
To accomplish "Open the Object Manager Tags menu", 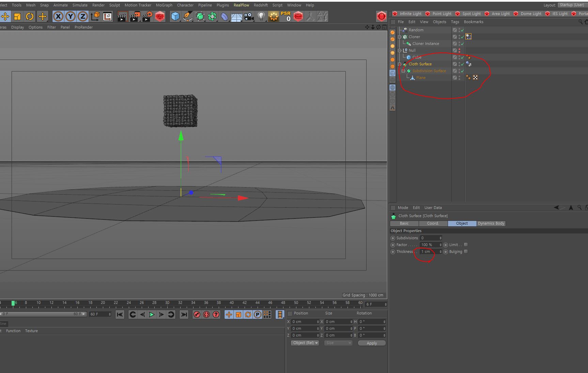I will [455, 22].
